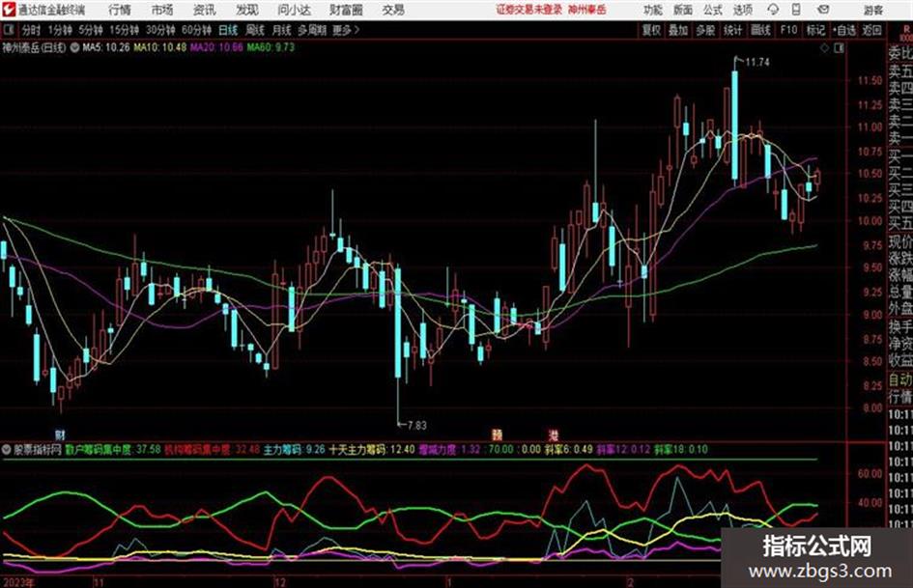Viewport: 913px width, 588px height.
Task: Open the 功能 menu
Action: tap(653, 10)
